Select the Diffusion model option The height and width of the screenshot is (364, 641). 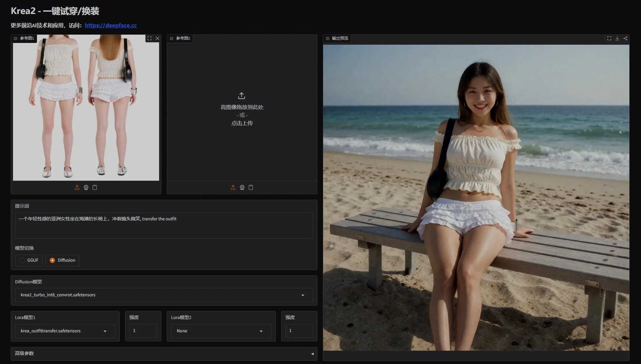click(62, 260)
